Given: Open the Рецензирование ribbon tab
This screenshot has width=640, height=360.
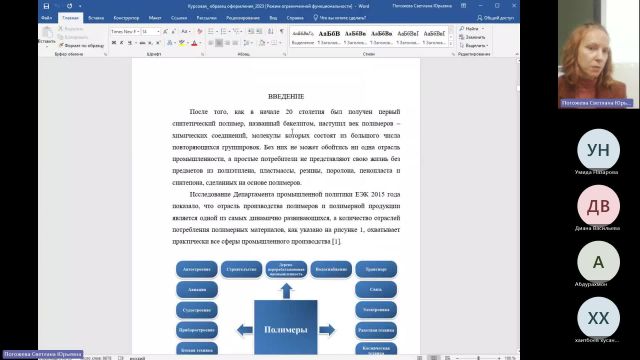Looking at the screenshot, I should tap(243, 18).
